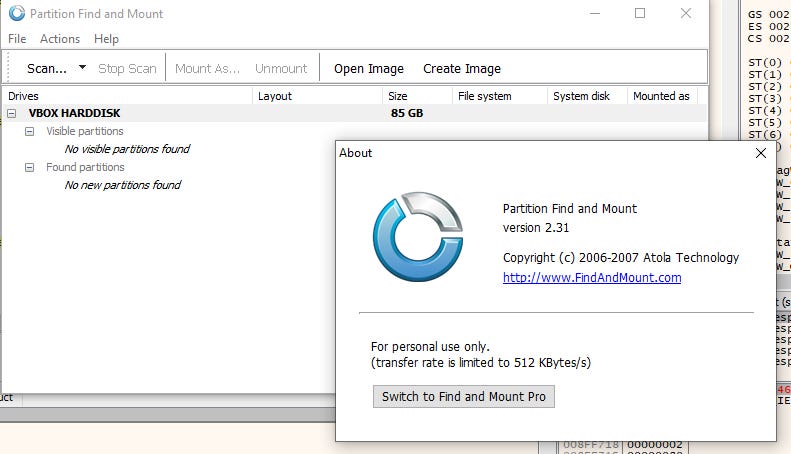The height and width of the screenshot is (454, 791).
Task: Close the Partition Find and Mount window
Action: 686,13
